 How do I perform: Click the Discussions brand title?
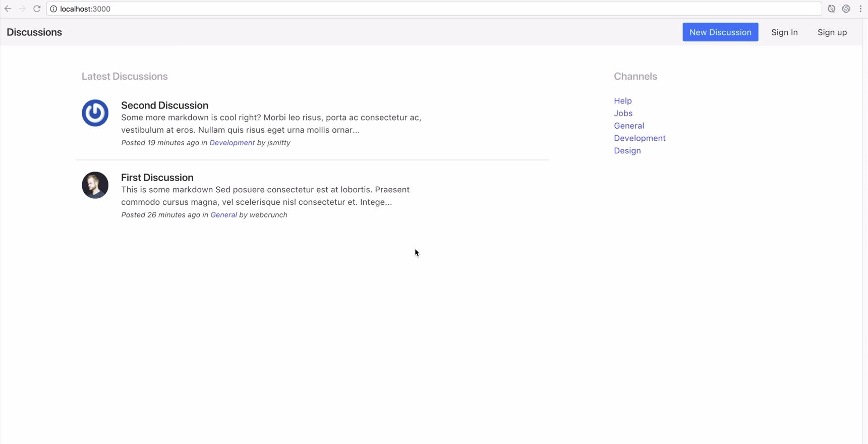point(34,32)
